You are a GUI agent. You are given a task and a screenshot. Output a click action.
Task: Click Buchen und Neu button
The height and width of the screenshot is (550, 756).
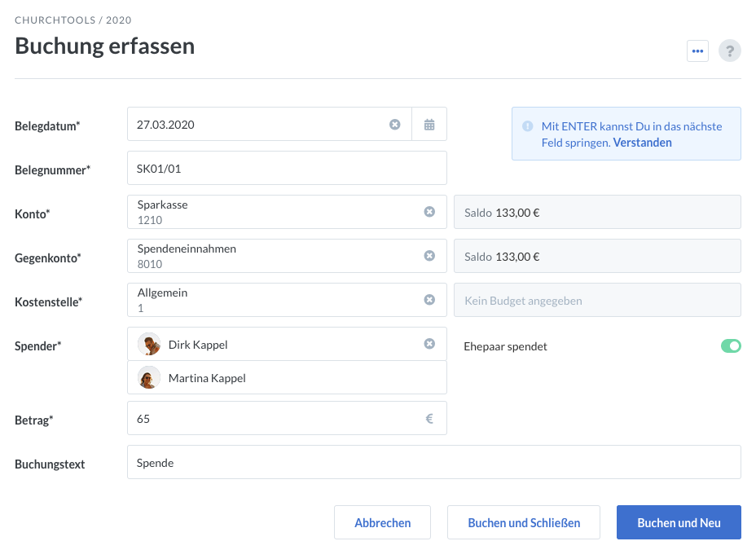point(679,522)
